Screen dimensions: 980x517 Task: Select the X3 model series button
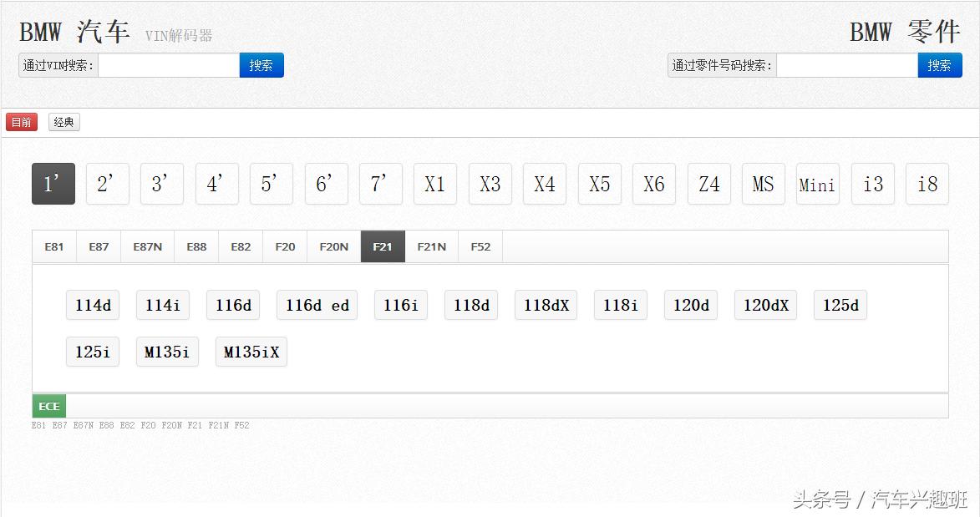tap(490, 184)
